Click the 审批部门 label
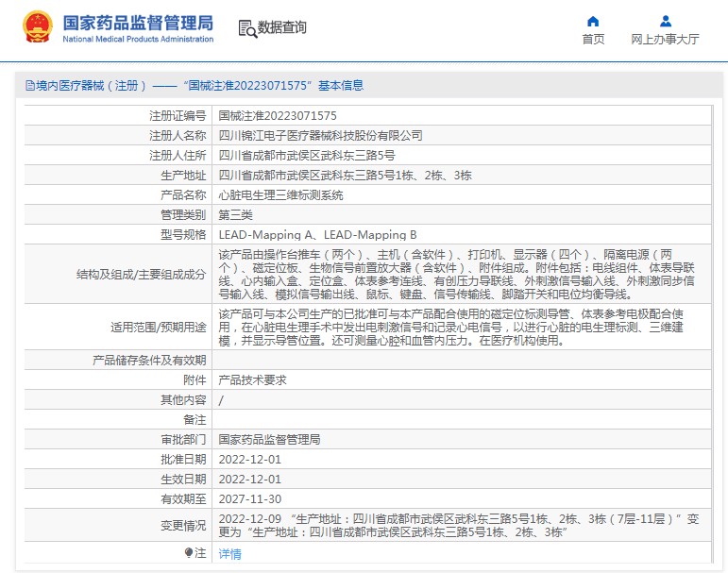The width and height of the screenshot is (728, 573). 183,439
